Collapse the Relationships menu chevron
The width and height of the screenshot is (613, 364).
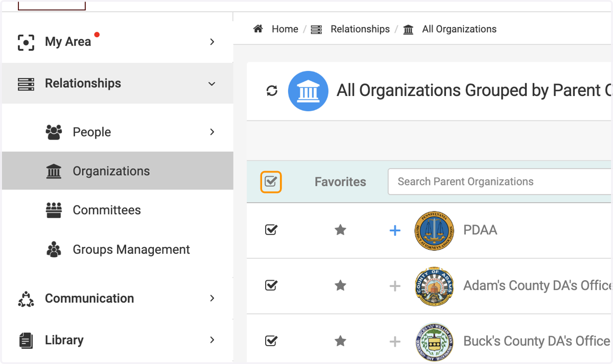click(x=212, y=84)
